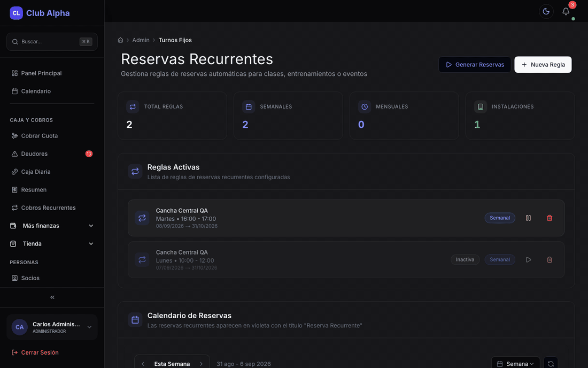Open Admin breadcrumb link

(x=141, y=40)
